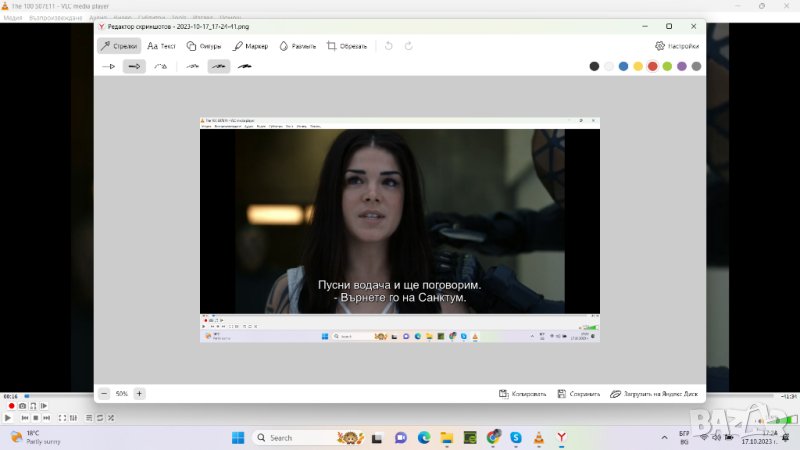The height and width of the screenshot is (450, 800).
Task: Click the VLC record button
Action: [x=11, y=406]
